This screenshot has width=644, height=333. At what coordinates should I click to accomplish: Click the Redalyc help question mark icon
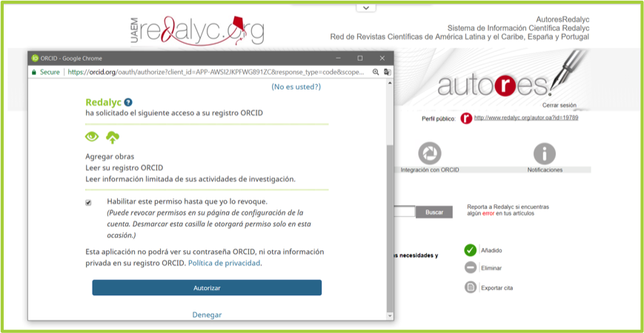(128, 102)
